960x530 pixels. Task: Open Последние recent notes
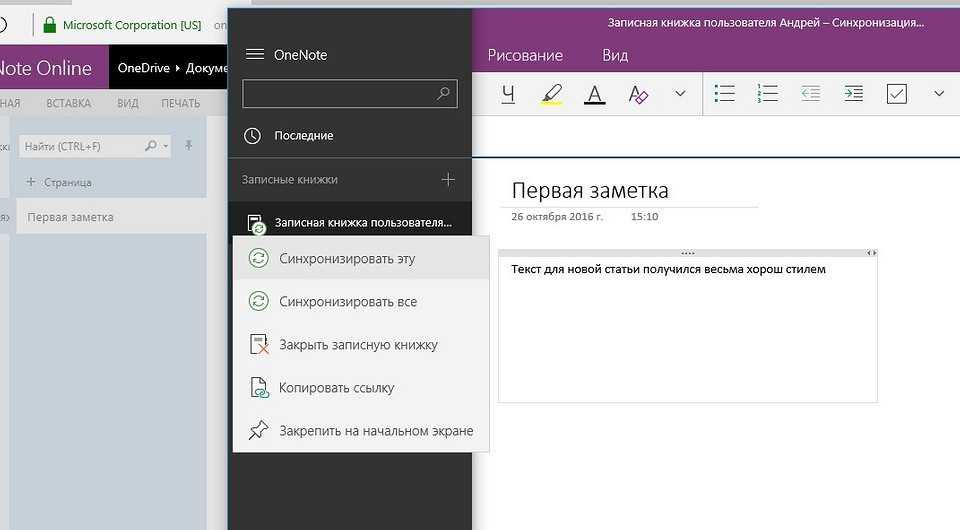(303, 135)
